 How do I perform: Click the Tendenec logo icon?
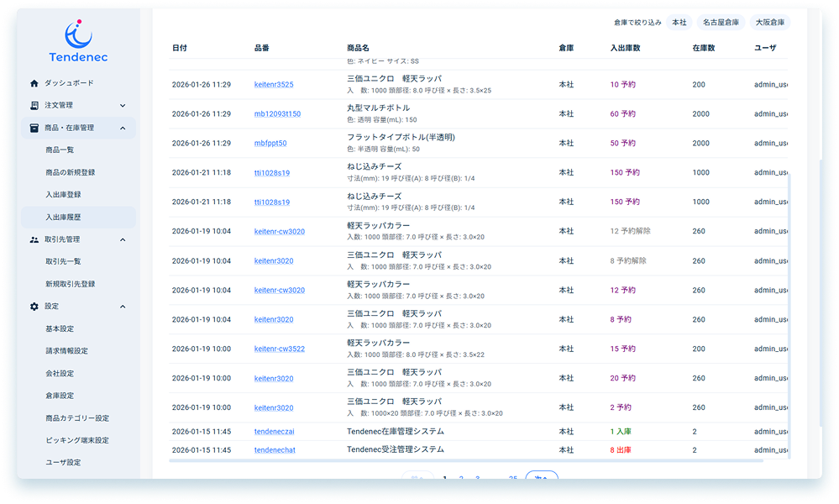[x=78, y=33]
